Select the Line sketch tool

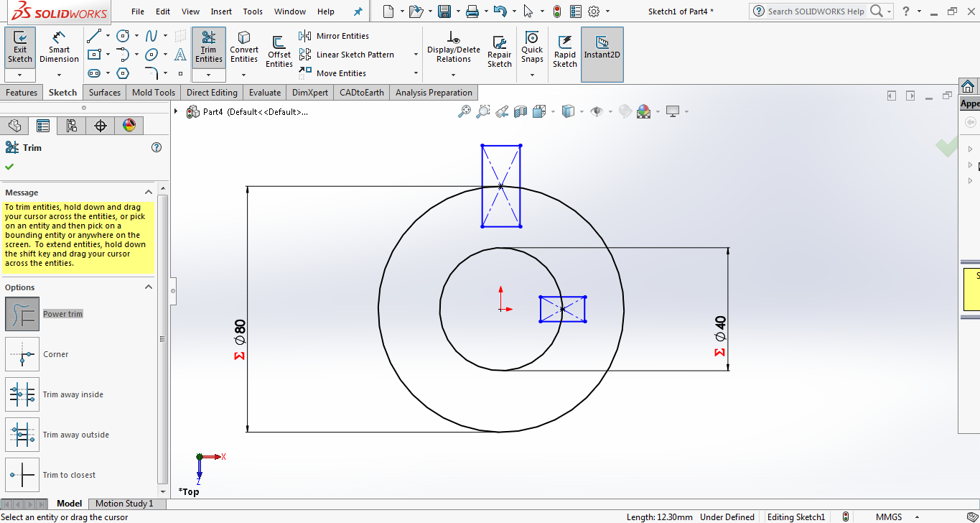pyautogui.click(x=93, y=36)
